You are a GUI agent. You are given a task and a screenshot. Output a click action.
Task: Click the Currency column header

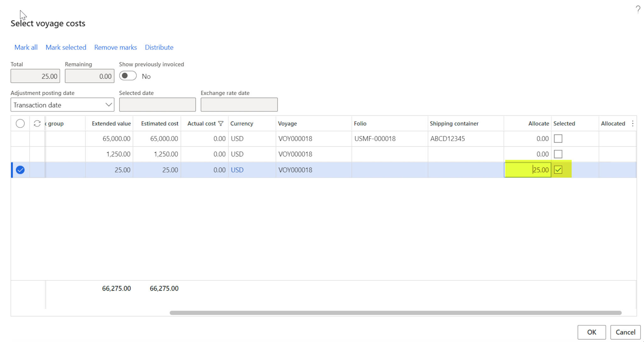[241, 123]
